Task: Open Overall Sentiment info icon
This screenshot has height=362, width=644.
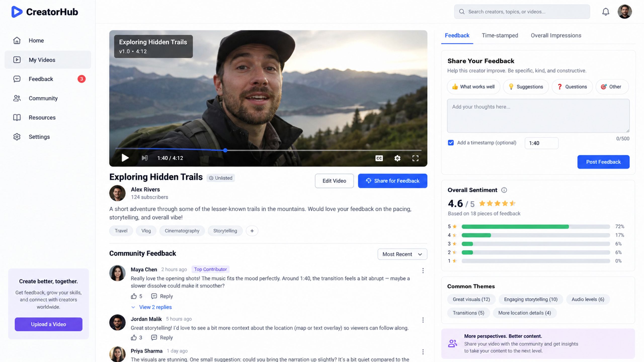Action: coord(504,190)
